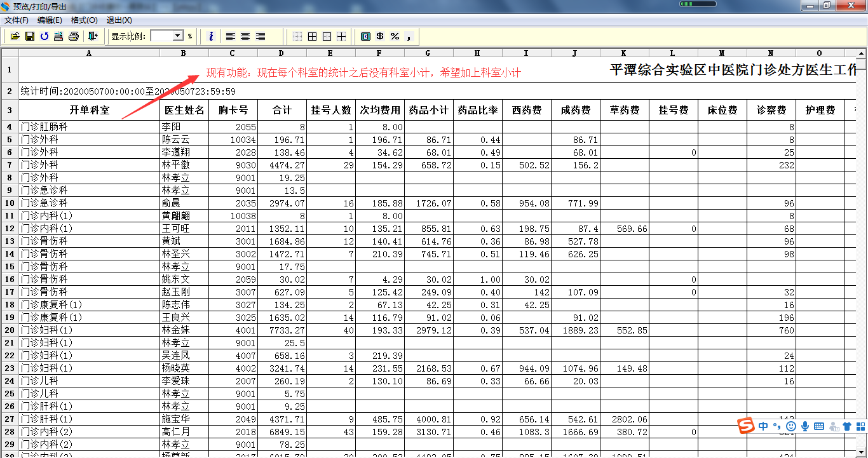The width and height of the screenshot is (868, 458).
Task: Print the report with the printer icon
Action: [73, 36]
